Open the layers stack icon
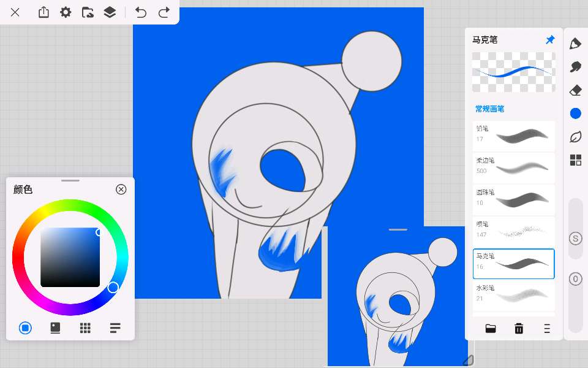 [x=110, y=12]
